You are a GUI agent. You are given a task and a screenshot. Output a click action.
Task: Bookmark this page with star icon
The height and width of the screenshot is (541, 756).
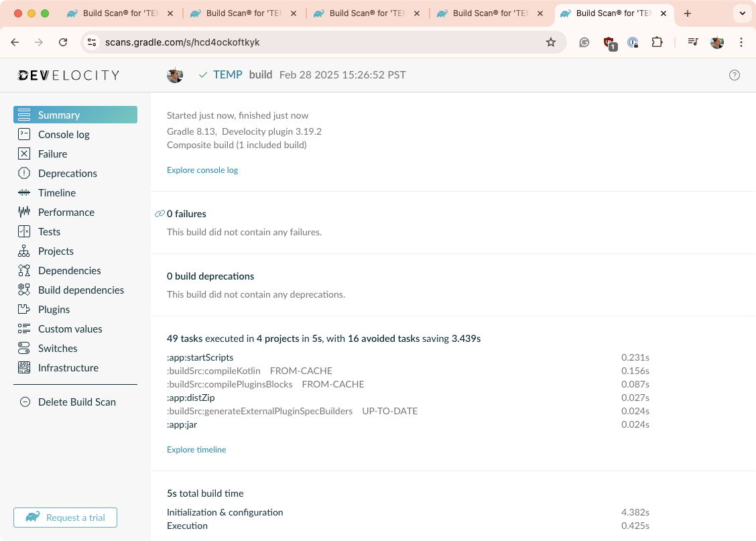click(x=551, y=42)
